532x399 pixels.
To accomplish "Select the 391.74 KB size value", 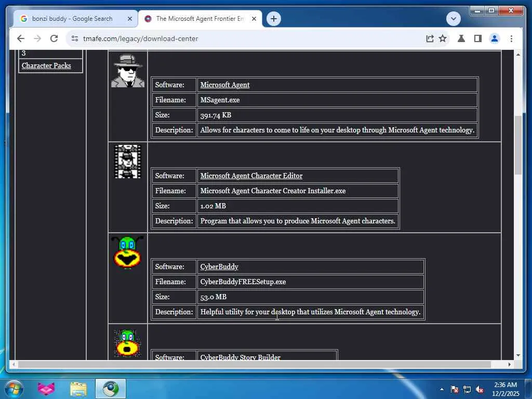I will tap(216, 115).
